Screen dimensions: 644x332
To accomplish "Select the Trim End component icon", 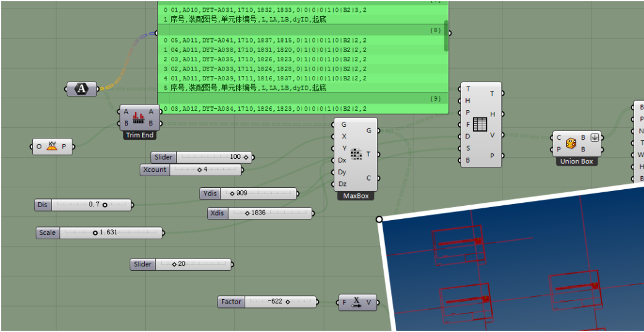I will tap(139, 118).
